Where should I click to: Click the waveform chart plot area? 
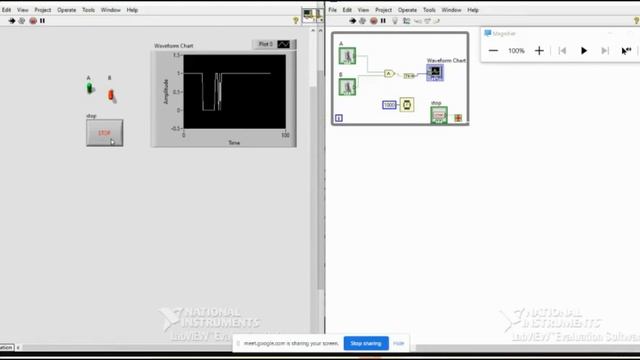tap(235, 92)
